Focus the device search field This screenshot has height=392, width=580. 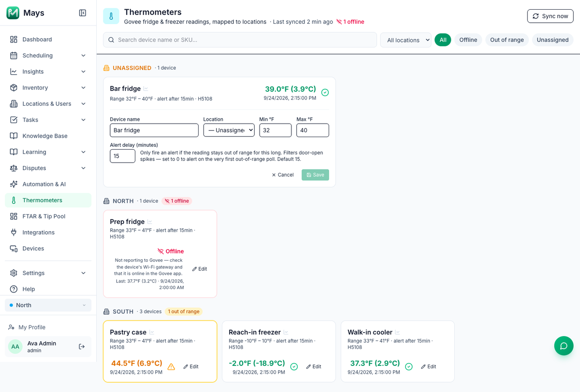240,40
